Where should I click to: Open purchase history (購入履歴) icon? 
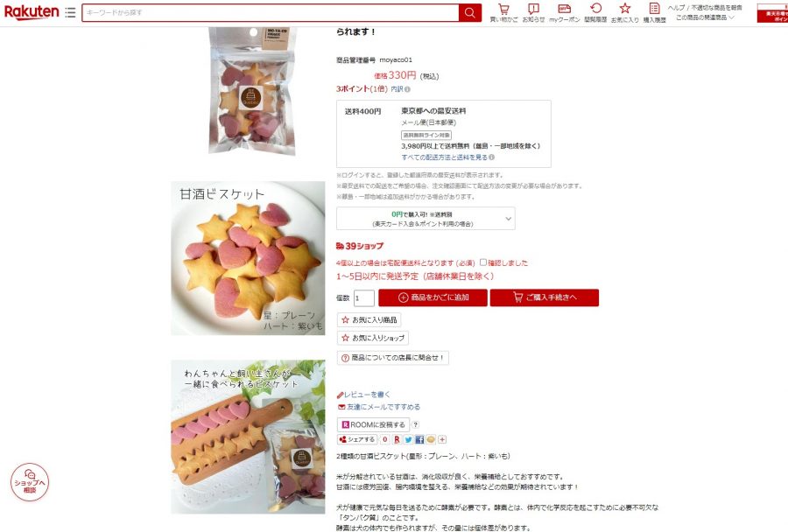[654, 12]
